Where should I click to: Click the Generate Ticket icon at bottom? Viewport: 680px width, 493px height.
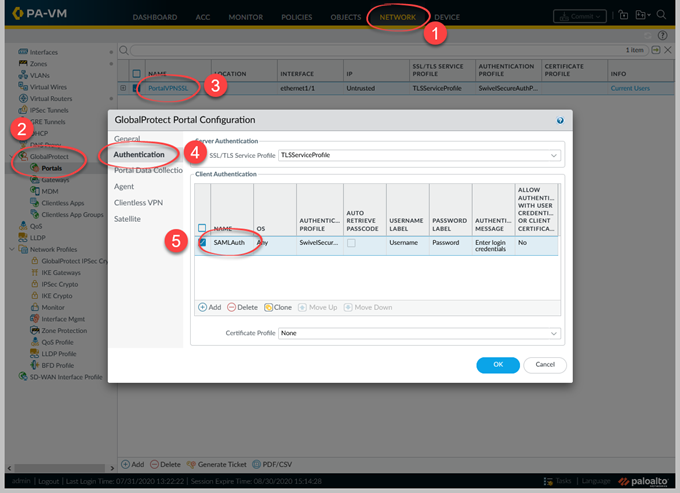pos(193,464)
